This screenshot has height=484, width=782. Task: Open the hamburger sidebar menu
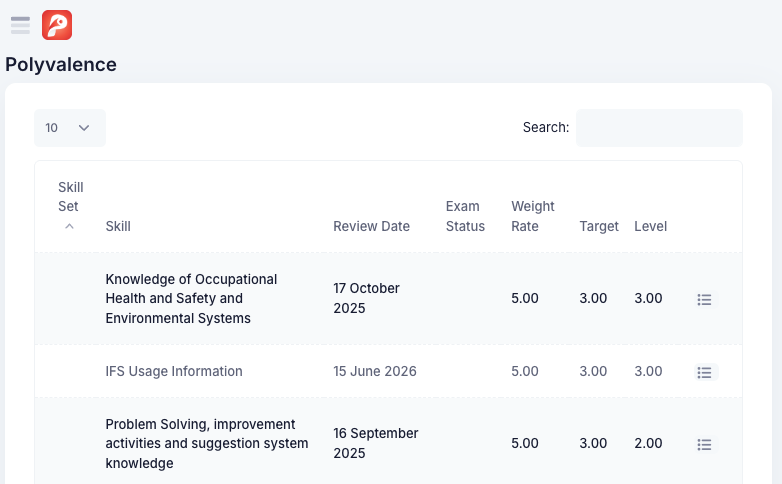coord(20,25)
